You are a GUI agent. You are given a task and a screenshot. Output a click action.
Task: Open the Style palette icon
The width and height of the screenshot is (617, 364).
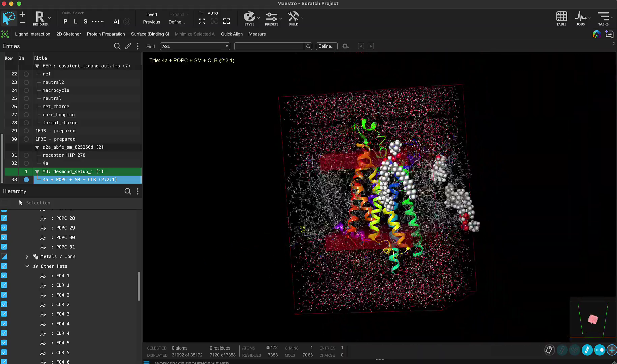click(249, 18)
